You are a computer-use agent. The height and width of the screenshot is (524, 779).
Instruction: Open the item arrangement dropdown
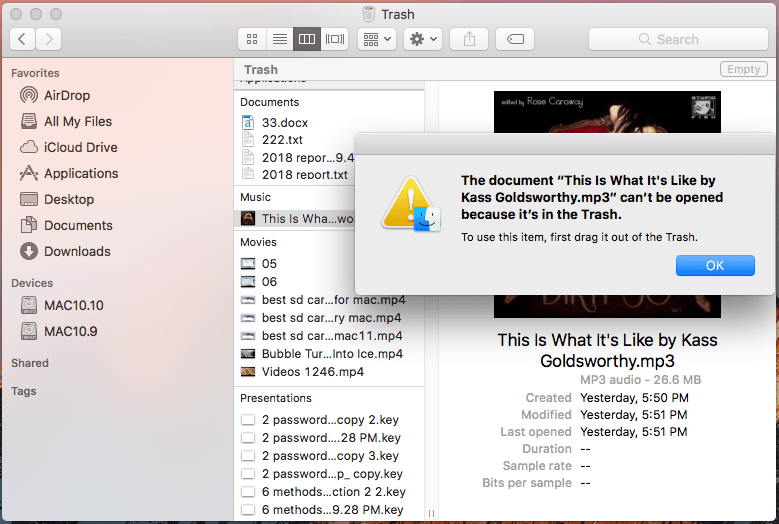[x=377, y=39]
